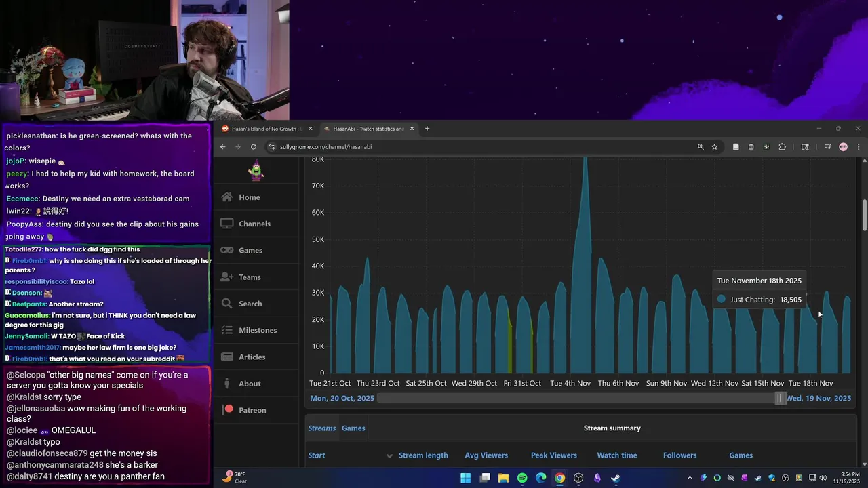The width and height of the screenshot is (868, 488).
Task: Click the Chrome address bar URL
Action: (x=325, y=146)
